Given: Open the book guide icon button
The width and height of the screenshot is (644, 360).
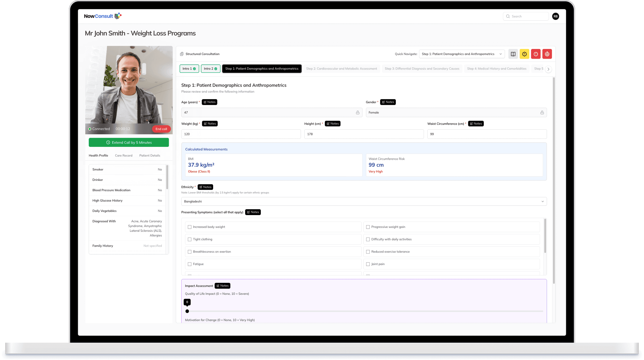Looking at the screenshot, I should 513,54.
